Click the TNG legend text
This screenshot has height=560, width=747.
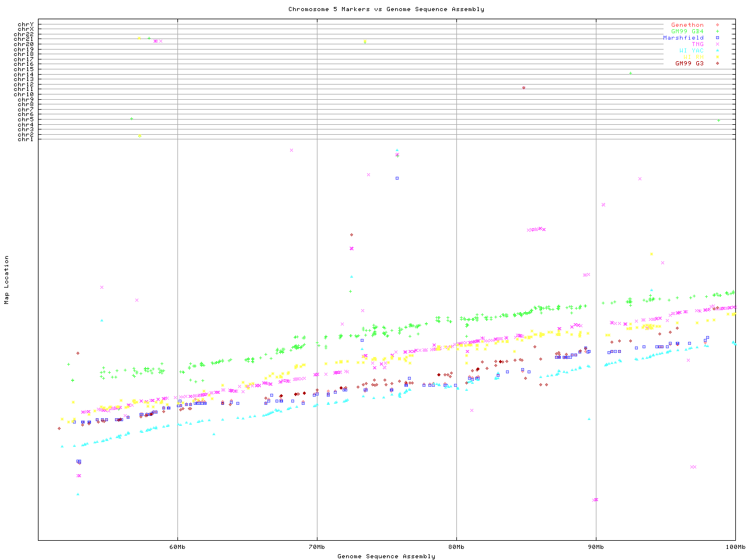(x=697, y=44)
